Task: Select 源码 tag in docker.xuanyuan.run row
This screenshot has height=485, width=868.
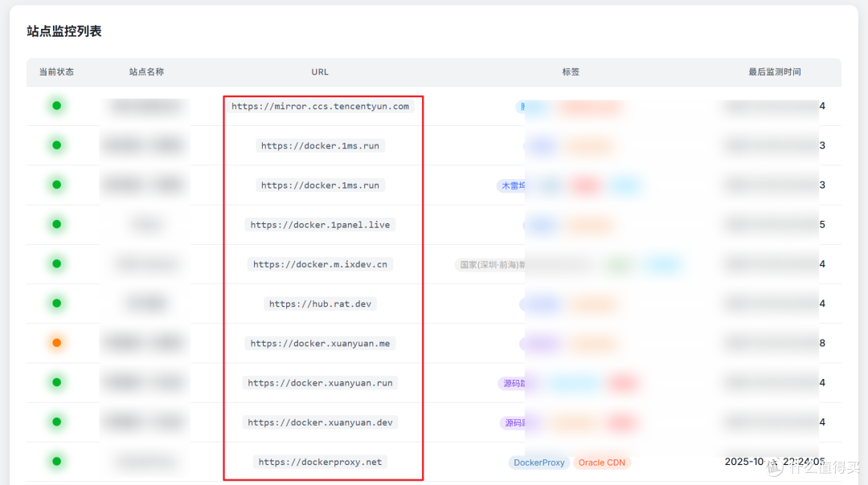Action: tap(512, 383)
